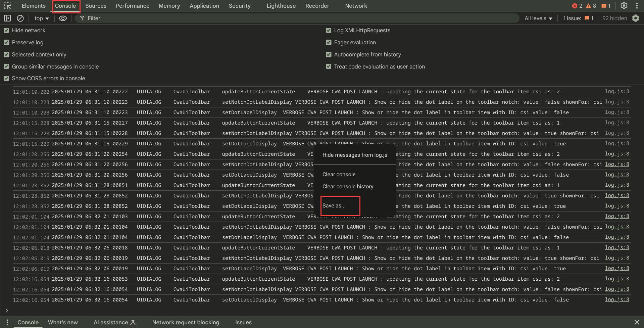Screen dimensions: 644x328
Task: Open the DevTools three-dot customize menu
Action: coord(637,6)
